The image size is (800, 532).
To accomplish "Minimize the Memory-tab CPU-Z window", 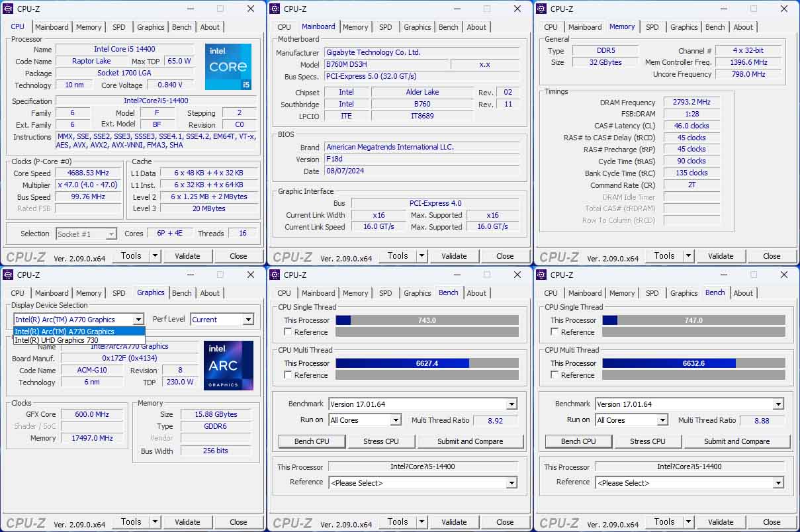I will 723,9.
